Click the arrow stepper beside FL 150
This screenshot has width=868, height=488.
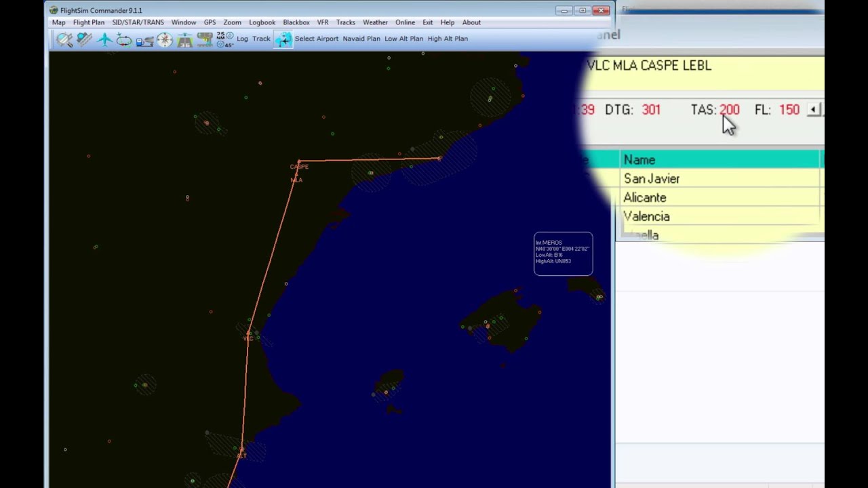[x=814, y=109]
